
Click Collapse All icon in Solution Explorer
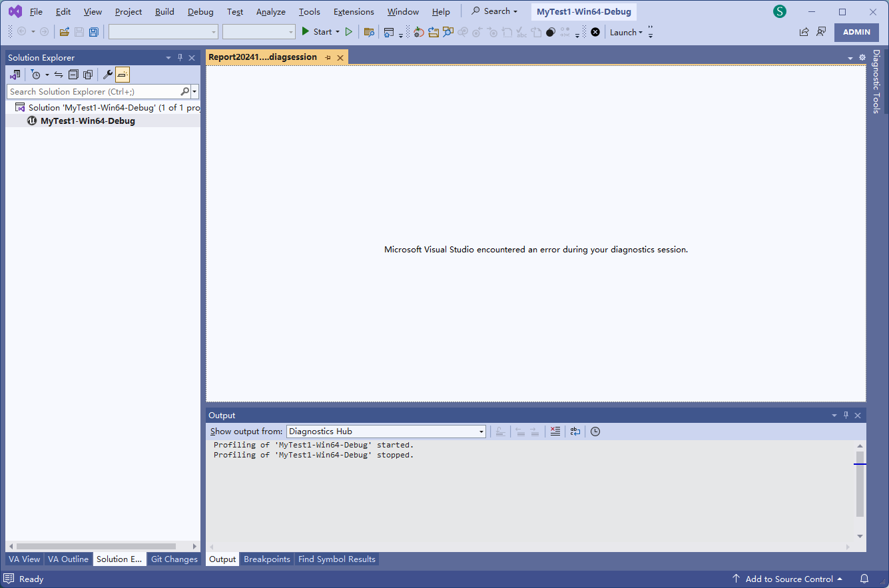(73, 75)
